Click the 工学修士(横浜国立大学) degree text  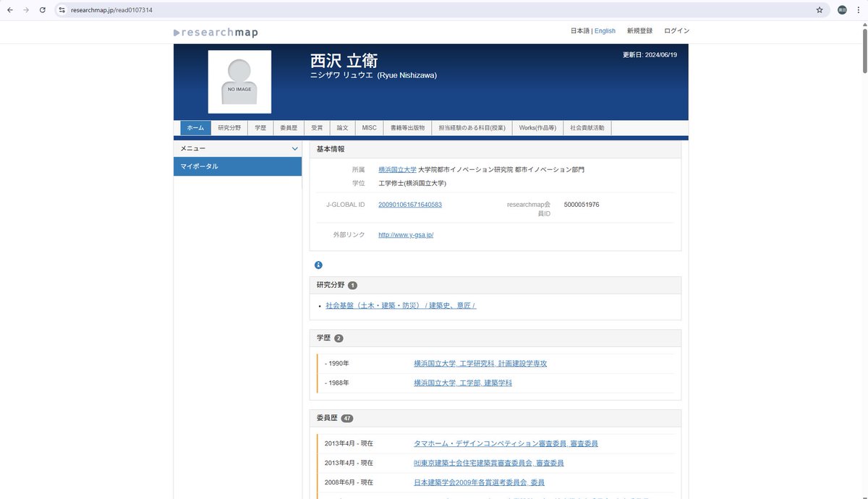pyautogui.click(x=412, y=184)
